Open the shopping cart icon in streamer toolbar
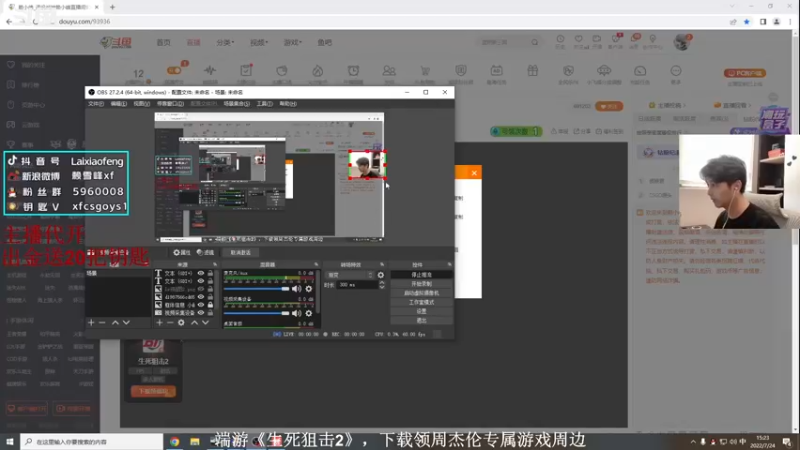 tap(424, 73)
